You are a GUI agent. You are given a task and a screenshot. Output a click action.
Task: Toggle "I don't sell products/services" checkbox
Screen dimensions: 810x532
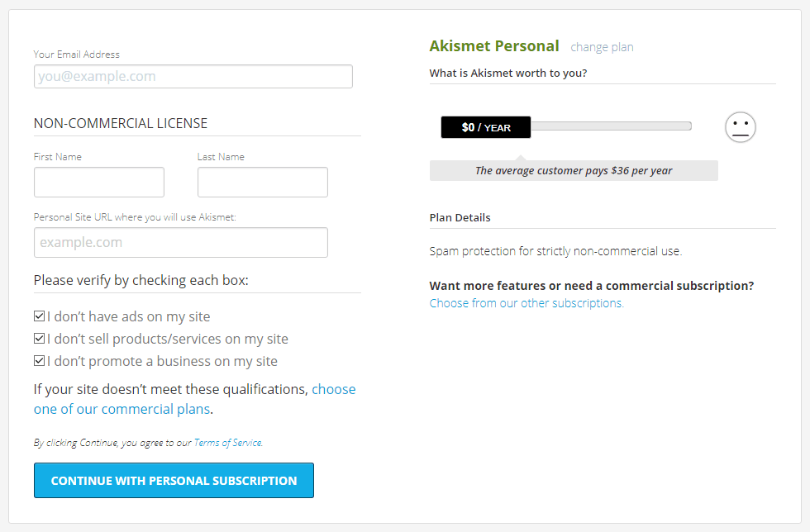pyautogui.click(x=40, y=339)
